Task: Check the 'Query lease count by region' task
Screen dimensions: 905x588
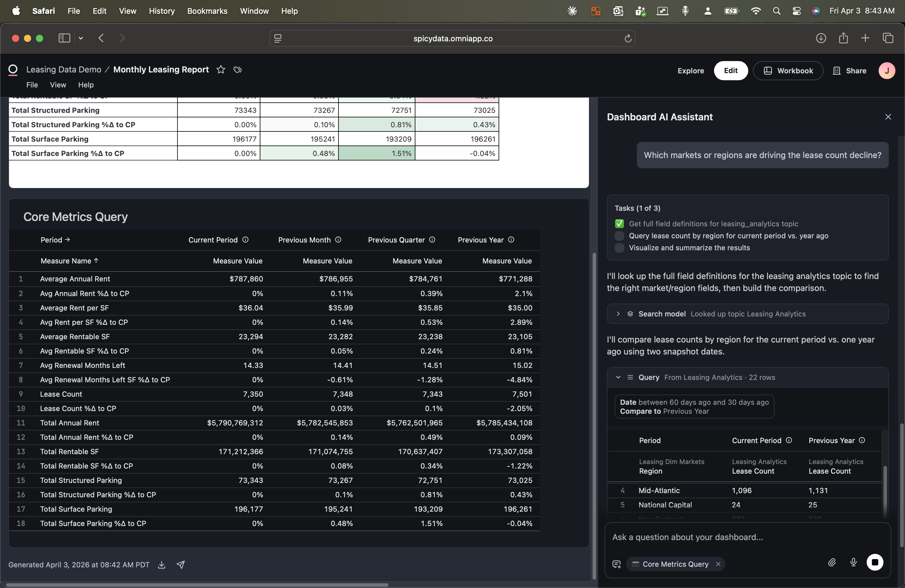Action: (x=619, y=236)
